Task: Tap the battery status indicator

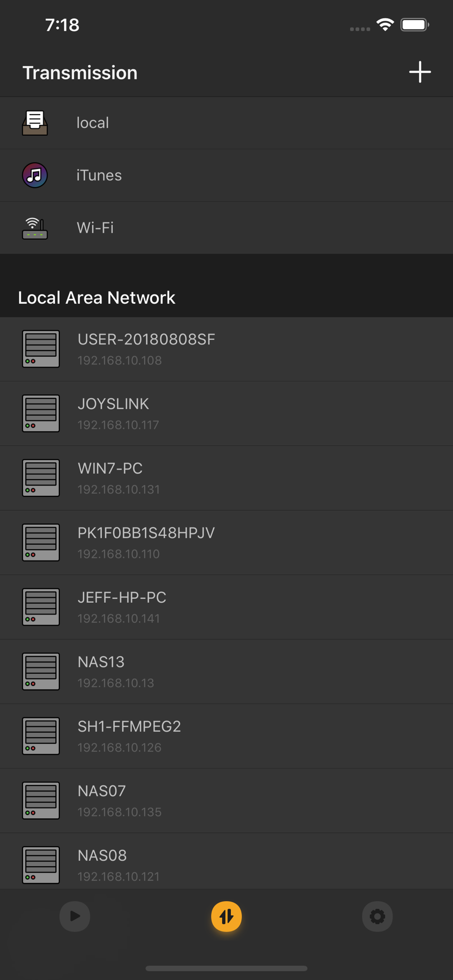Action: pyautogui.click(x=415, y=24)
